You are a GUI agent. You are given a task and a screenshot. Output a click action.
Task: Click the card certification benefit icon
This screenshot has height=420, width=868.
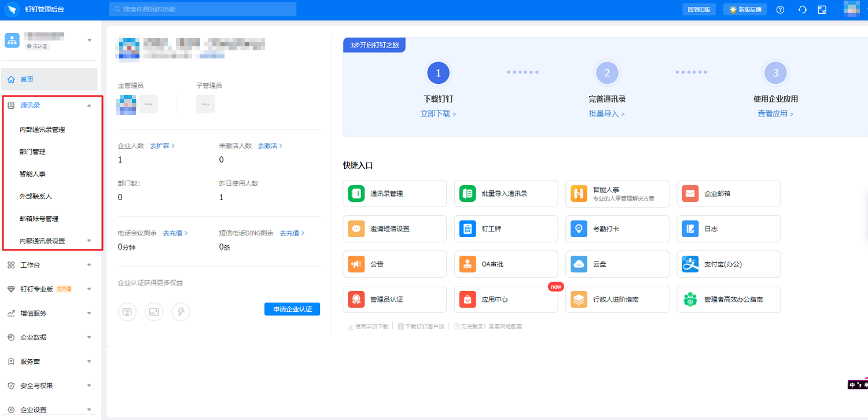pyautogui.click(x=154, y=312)
